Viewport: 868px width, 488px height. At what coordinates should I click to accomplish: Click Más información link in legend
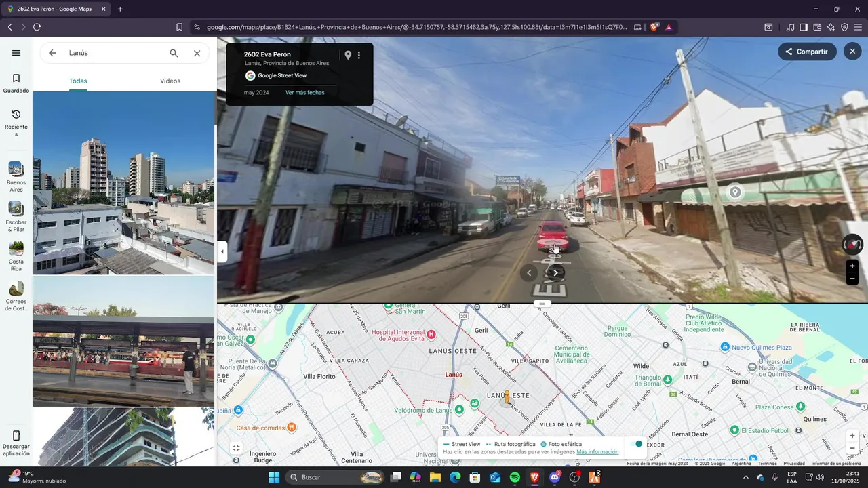[597, 452]
